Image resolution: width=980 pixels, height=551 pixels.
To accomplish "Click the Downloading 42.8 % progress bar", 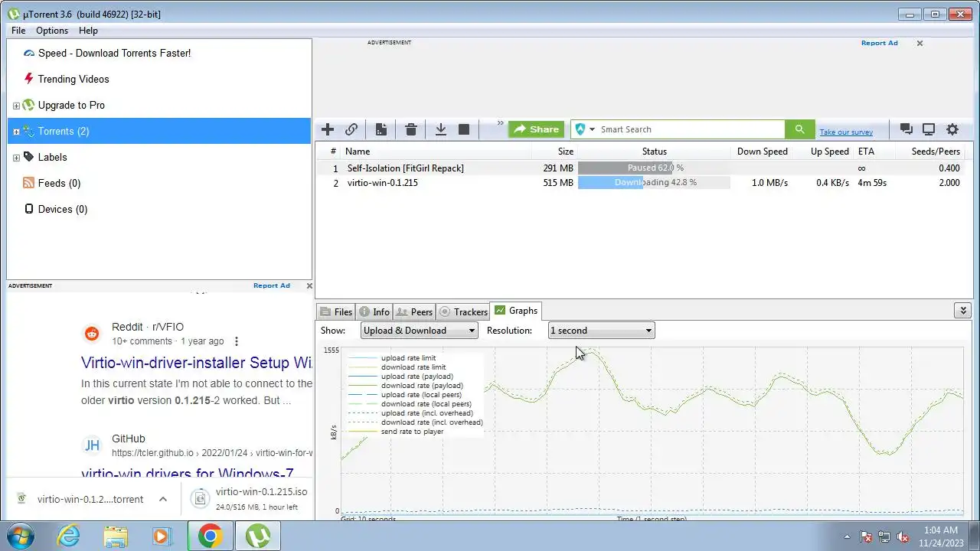I will [654, 183].
